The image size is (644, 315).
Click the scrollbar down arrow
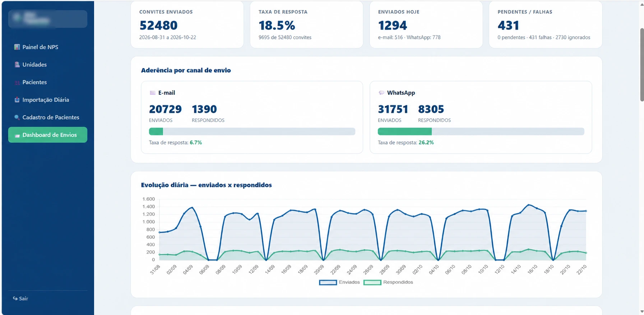pyautogui.click(x=642, y=311)
